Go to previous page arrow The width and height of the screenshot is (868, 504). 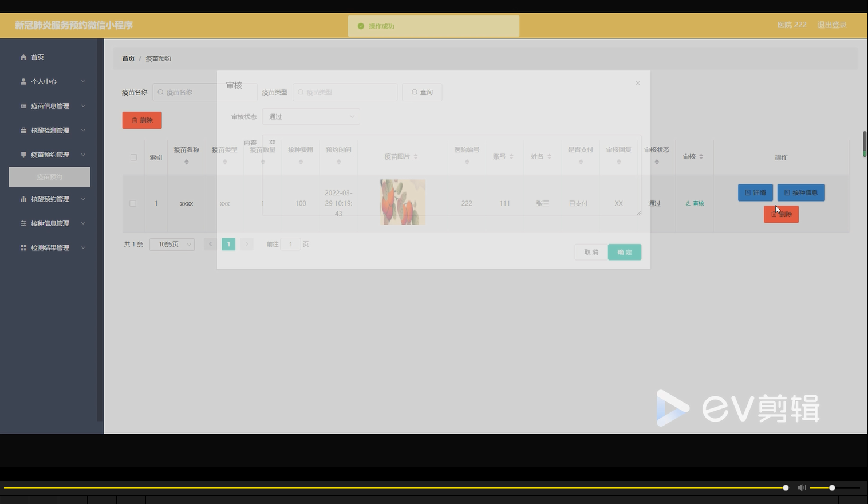click(210, 245)
